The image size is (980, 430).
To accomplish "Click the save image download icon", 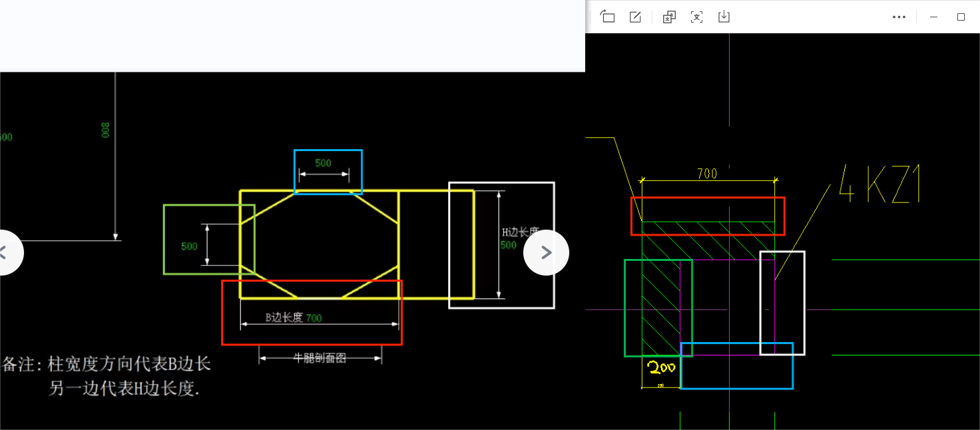I will (724, 17).
